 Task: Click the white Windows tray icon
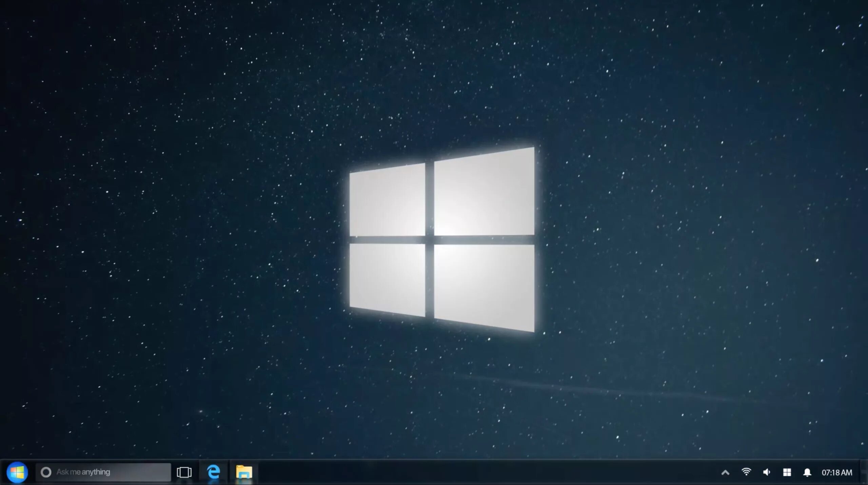[x=787, y=472]
